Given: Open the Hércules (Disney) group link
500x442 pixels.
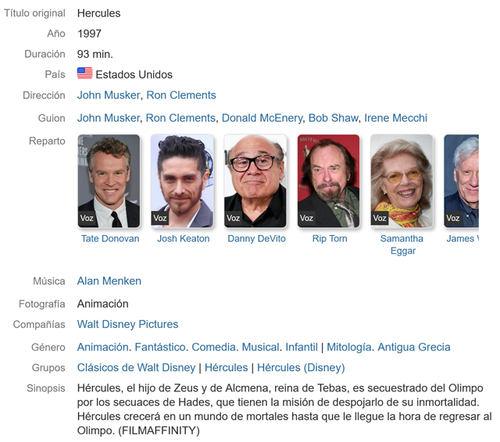Looking at the screenshot, I should pyautogui.click(x=301, y=368).
